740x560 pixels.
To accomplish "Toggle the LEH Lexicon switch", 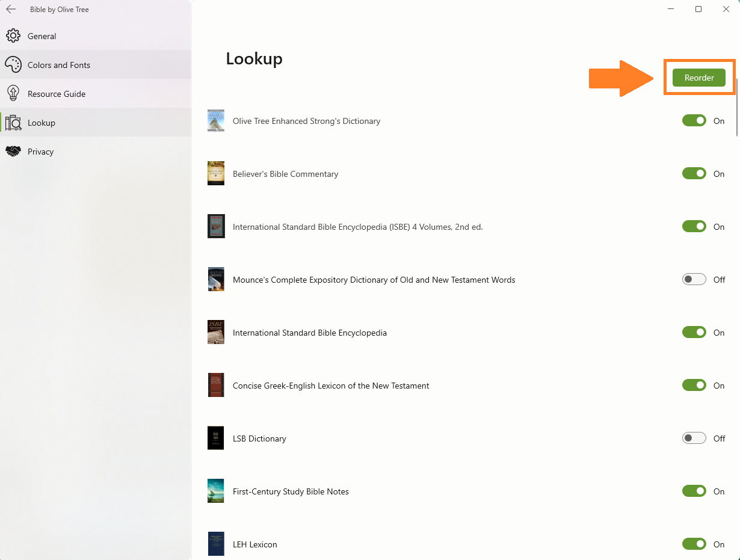I will pyautogui.click(x=694, y=544).
